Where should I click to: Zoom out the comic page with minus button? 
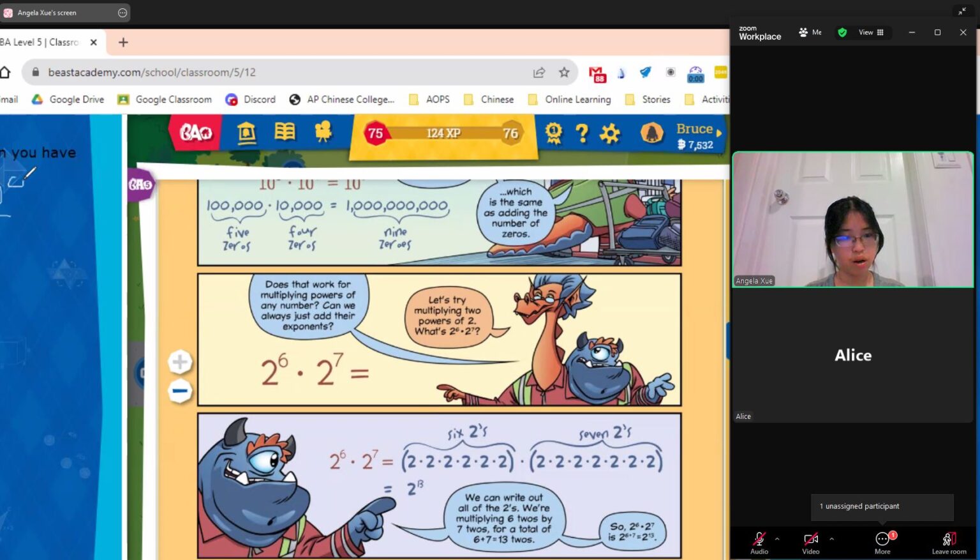coord(180,391)
